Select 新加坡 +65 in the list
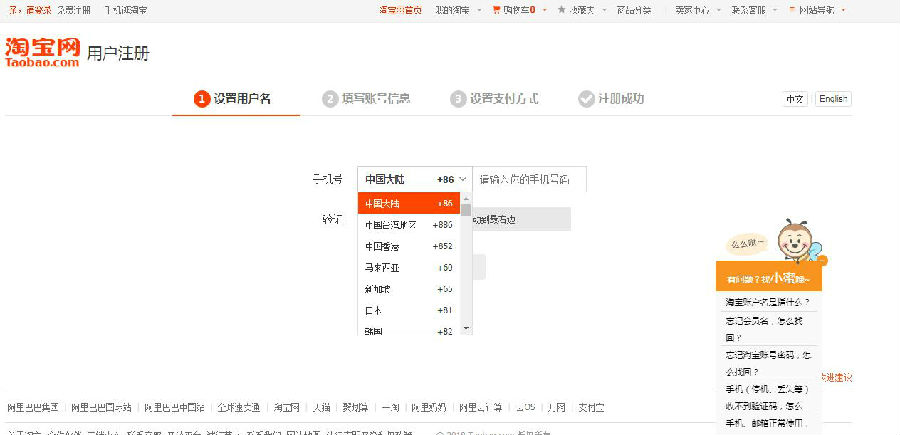The height and width of the screenshot is (435, 900). [409, 289]
